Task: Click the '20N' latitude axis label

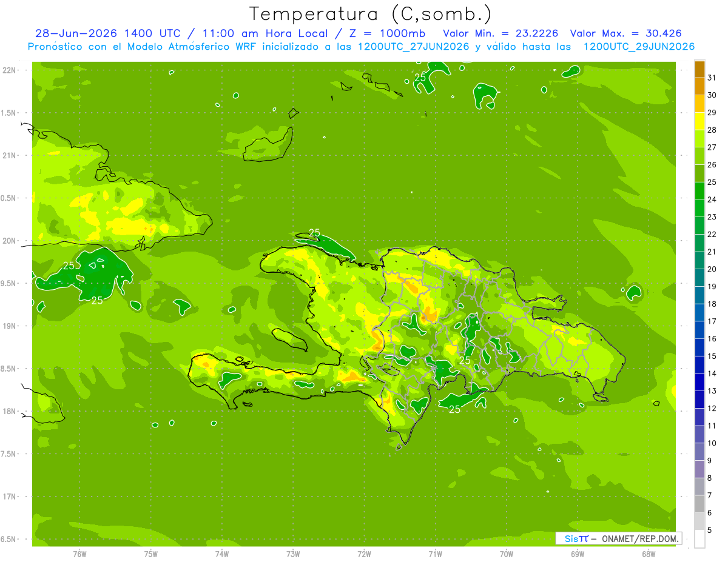Action: [10, 241]
